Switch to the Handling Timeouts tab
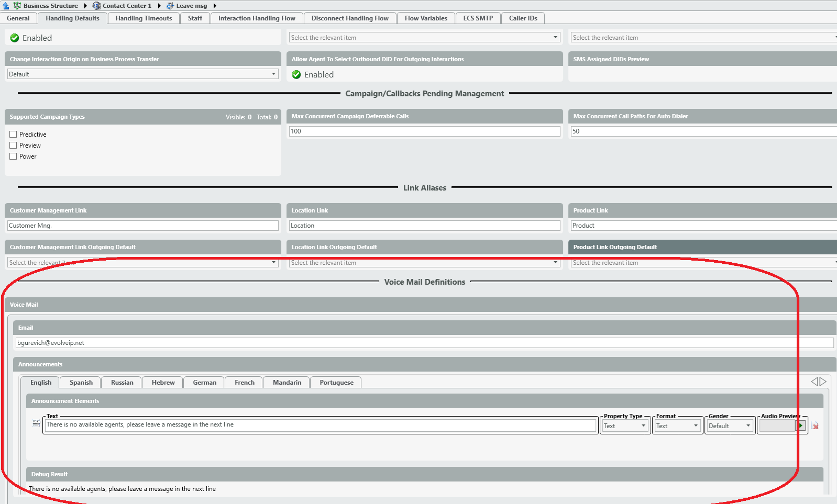The height and width of the screenshot is (504, 837). [144, 18]
